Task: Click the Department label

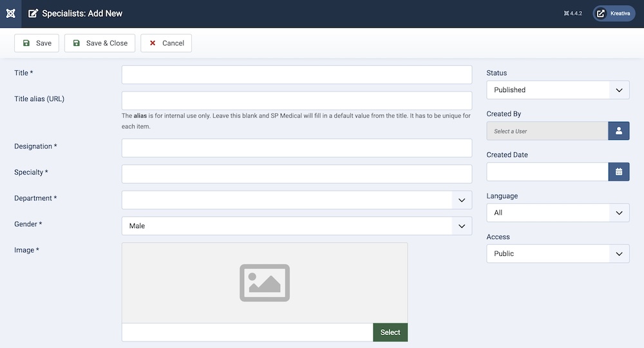Action: click(35, 198)
